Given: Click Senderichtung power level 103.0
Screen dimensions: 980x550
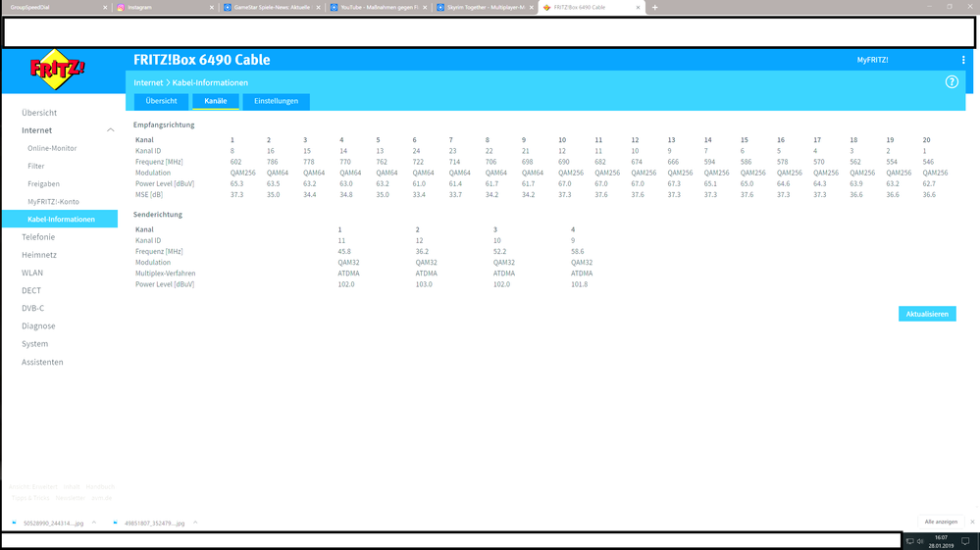Looking at the screenshot, I should pyautogui.click(x=424, y=284).
